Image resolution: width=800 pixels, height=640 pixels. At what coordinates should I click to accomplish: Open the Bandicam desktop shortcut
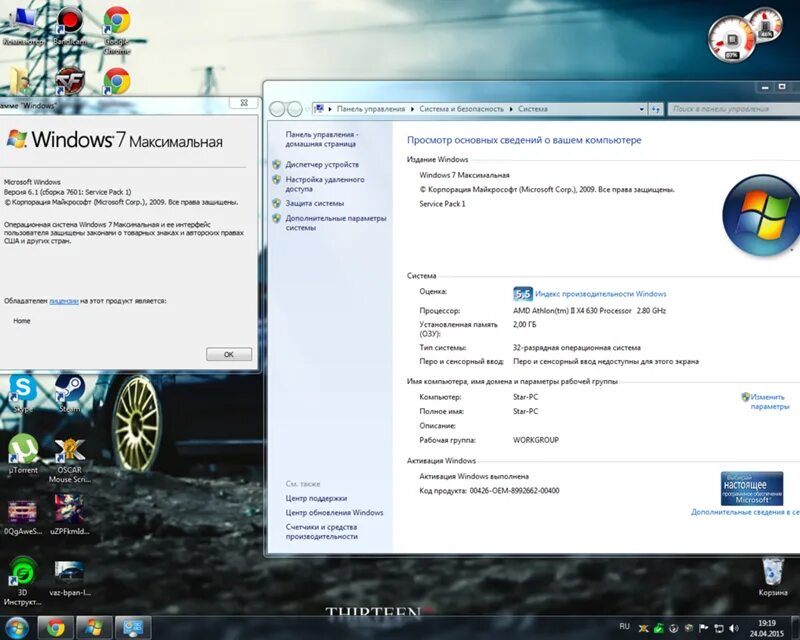70,27
